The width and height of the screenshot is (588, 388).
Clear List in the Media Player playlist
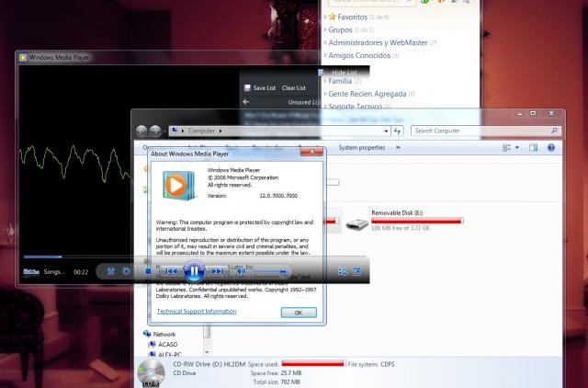click(294, 88)
